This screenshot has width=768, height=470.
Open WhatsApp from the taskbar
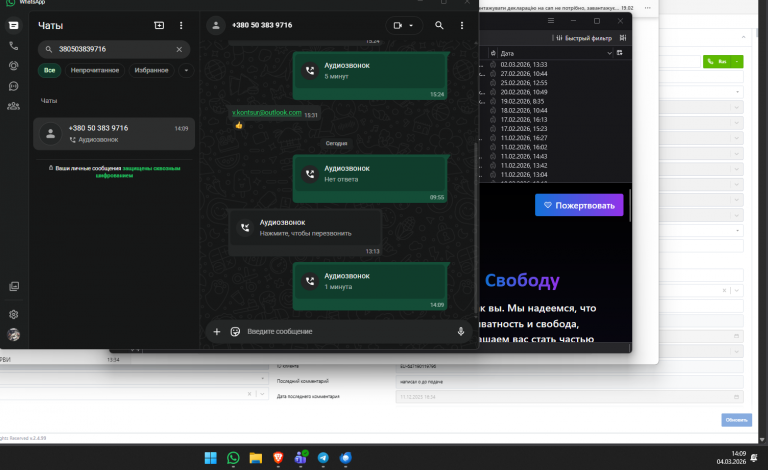coord(233,458)
